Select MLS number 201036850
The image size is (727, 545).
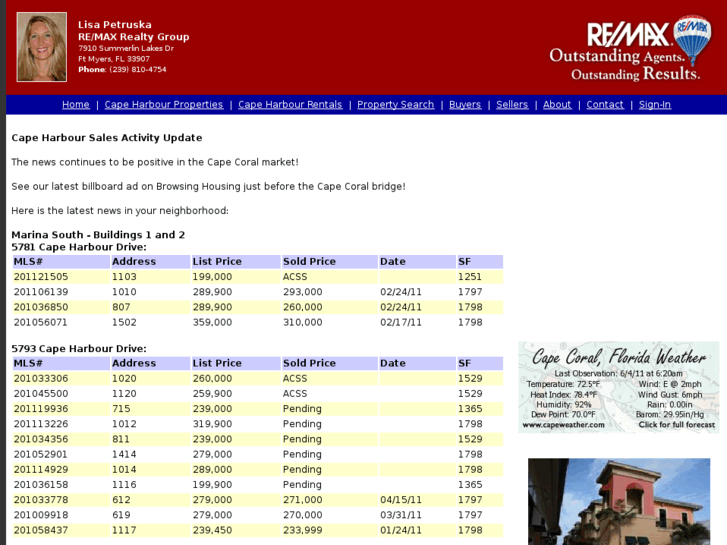point(41,307)
